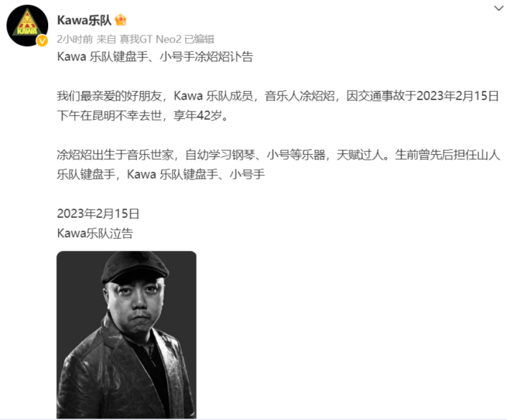The image size is (507, 420).
Task: Click the 2小时前 post timestamp
Action: [75, 39]
